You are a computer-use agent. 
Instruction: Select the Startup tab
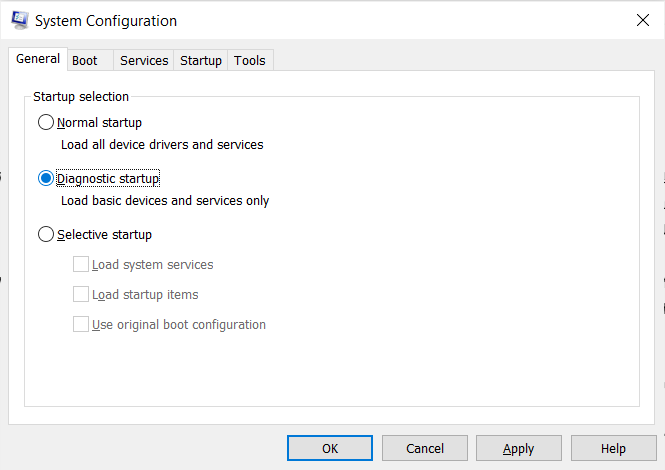[201, 61]
